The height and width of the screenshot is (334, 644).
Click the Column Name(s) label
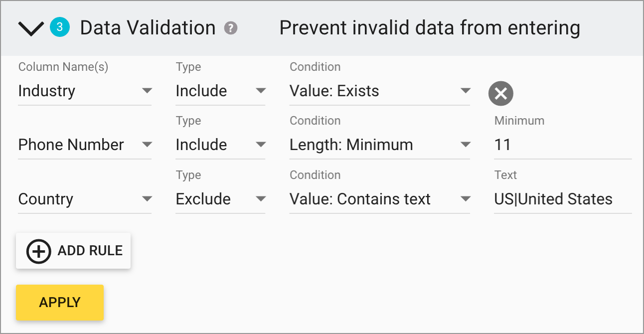coord(63,67)
